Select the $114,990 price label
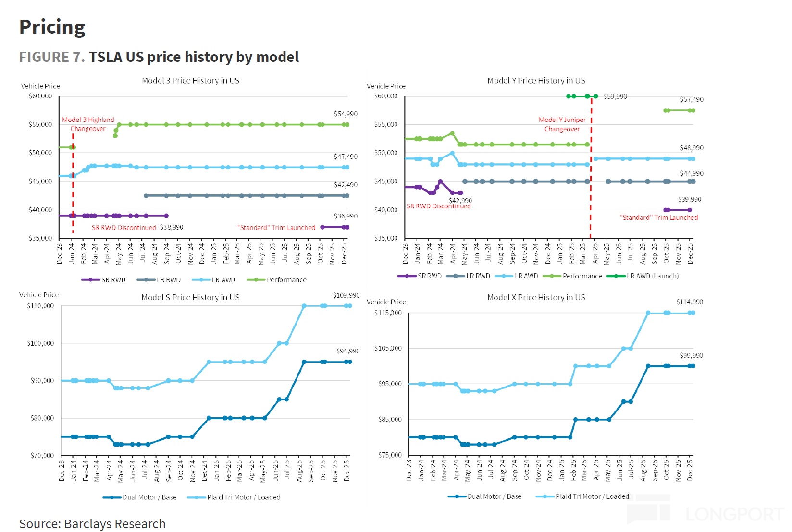This screenshot has height=532, width=792. click(689, 302)
